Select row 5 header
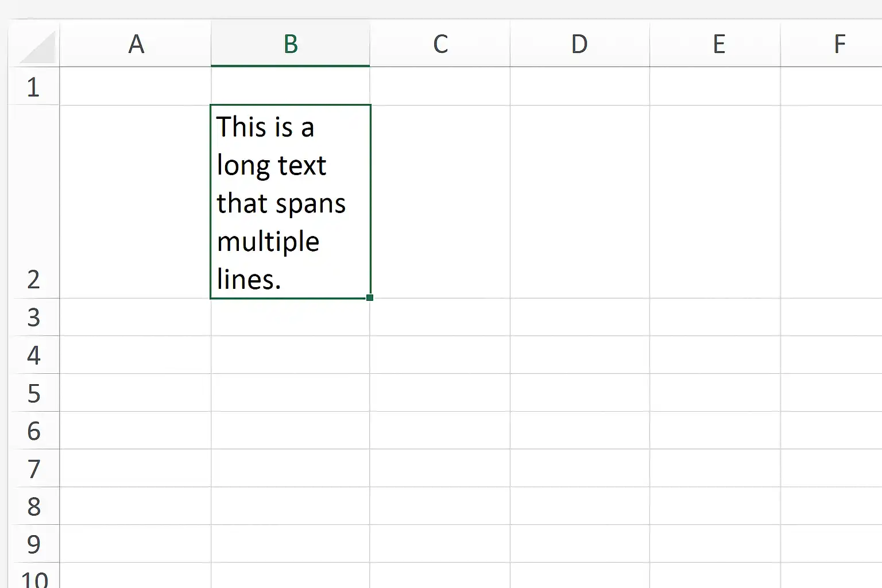The width and height of the screenshot is (882, 588). tap(34, 393)
